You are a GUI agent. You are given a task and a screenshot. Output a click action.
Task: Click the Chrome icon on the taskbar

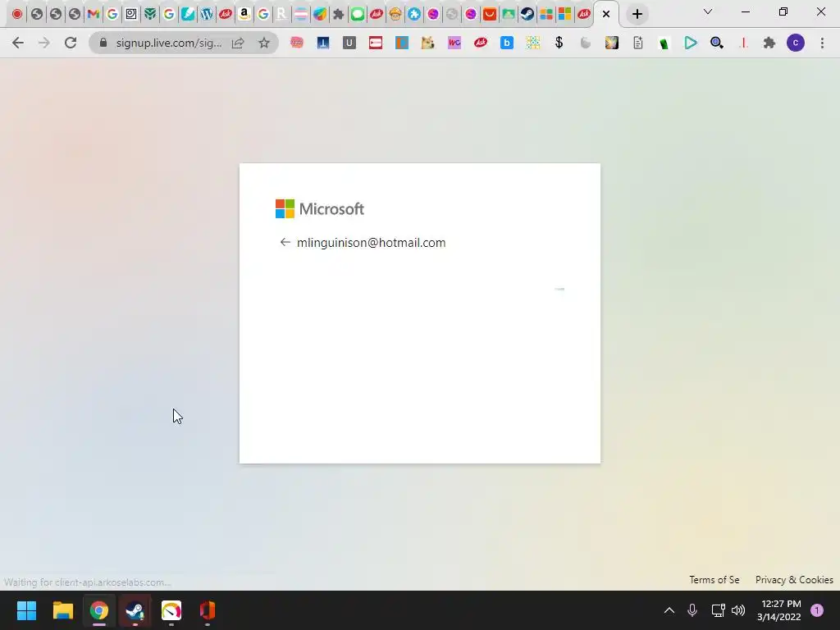pos(98,610)
